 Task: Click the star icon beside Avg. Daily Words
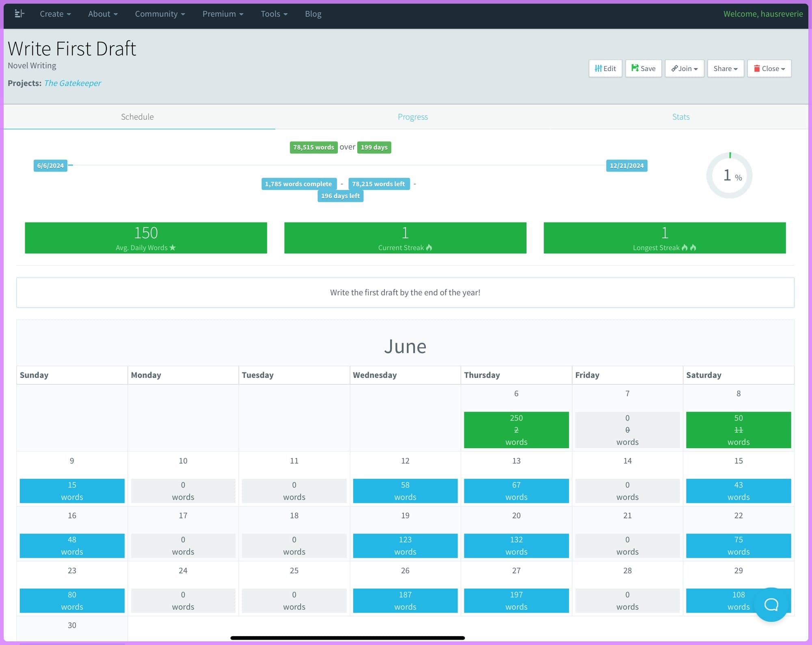[173, 247]
